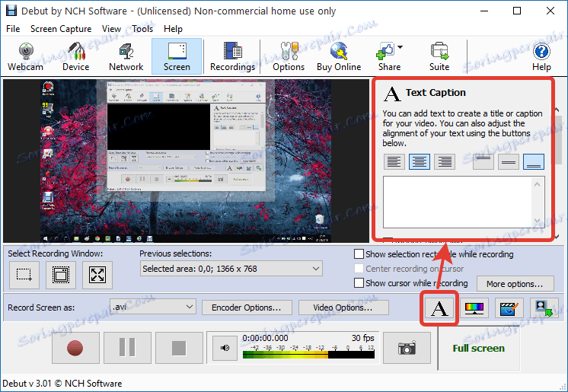Click the speaker volume icon
The height and width of the screenshot is (392, 568).
click(x=225, y=348)
